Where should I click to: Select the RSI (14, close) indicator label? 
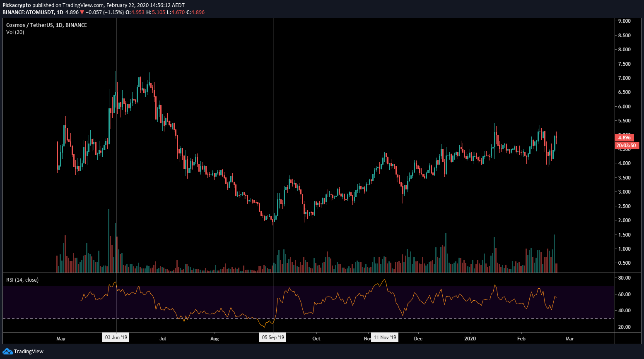22,280
